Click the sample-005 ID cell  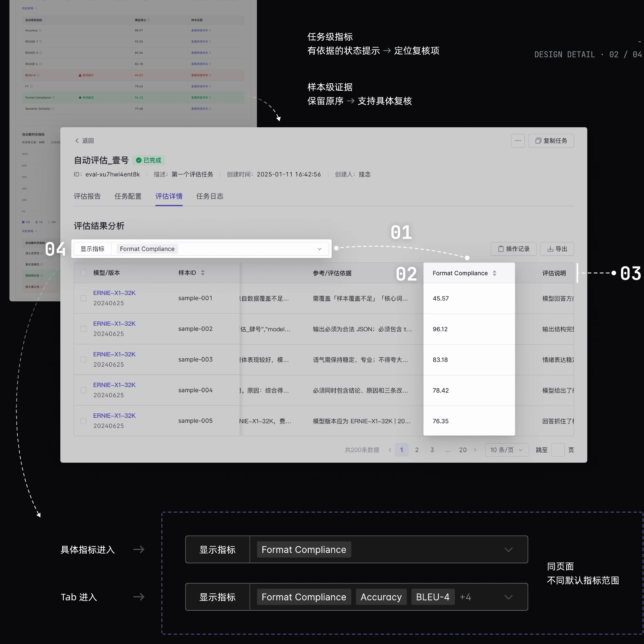[x=195, y=421]
